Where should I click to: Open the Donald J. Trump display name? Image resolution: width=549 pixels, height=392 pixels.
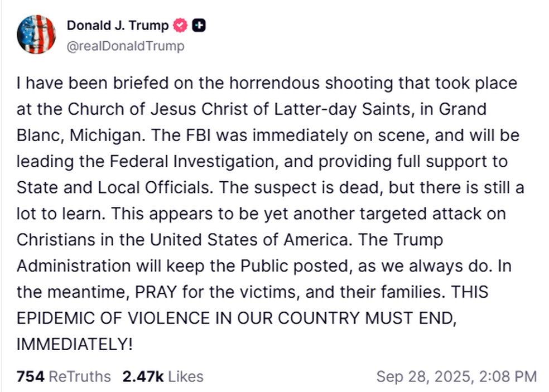coord(117,26)
